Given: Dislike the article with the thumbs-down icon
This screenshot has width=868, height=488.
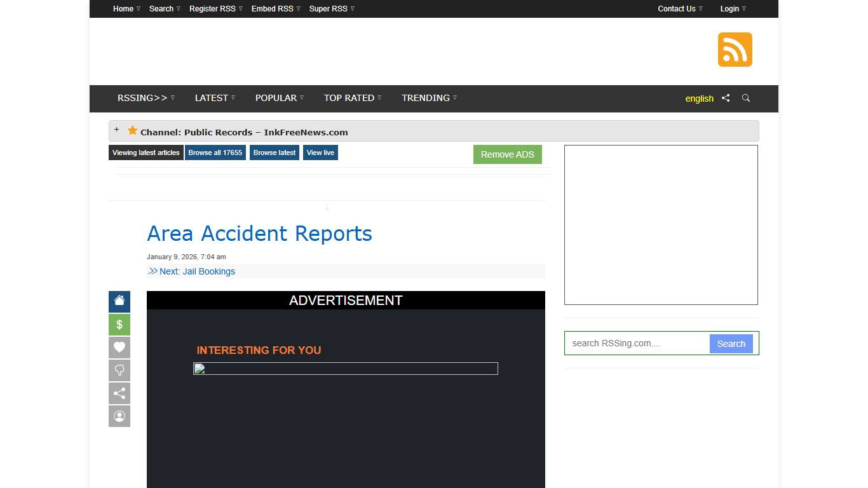Looking at the screenshot, I should click(x=119, y=370).
